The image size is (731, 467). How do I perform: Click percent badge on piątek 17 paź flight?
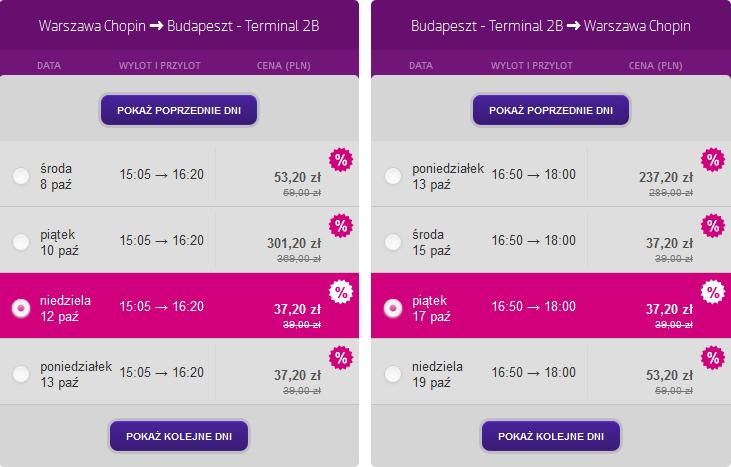coord(713,292)
